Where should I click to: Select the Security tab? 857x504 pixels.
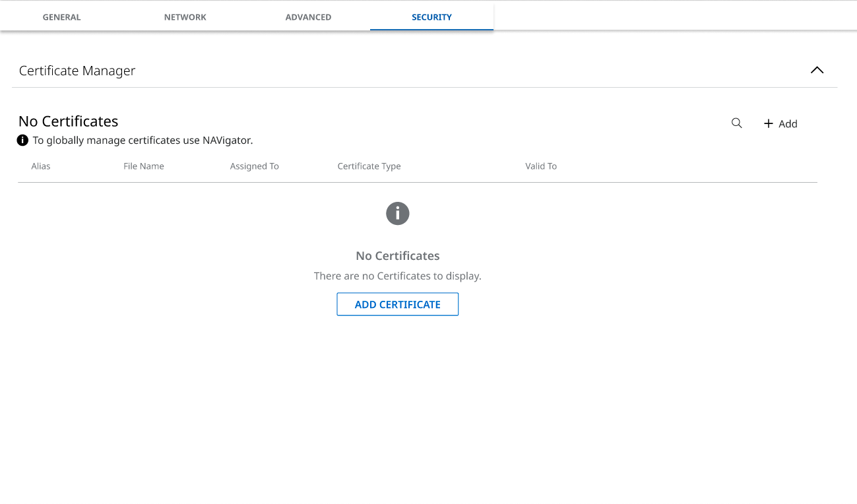point(431,17)
